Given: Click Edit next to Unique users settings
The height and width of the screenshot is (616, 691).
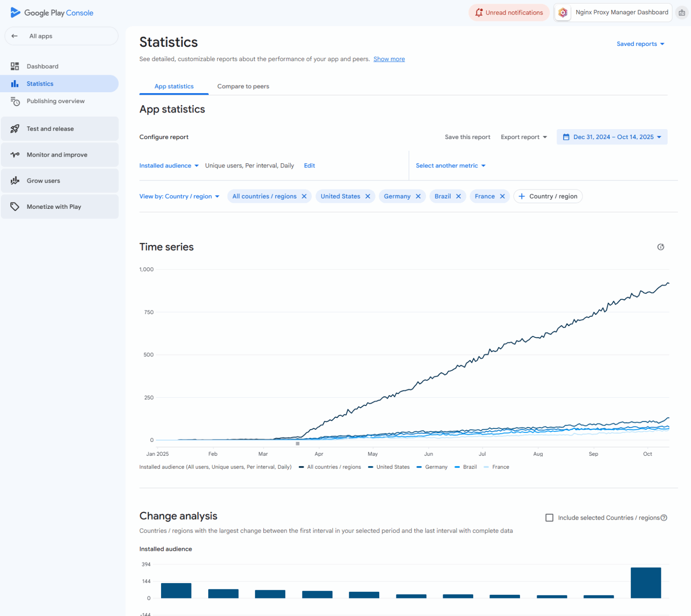Looking at the screenshot, I should click(x=310, y=166).
